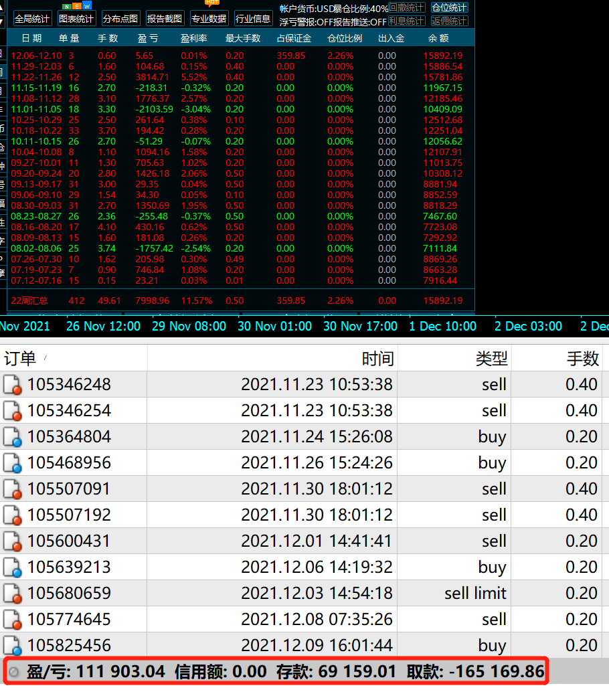Screen dimensions: 609x700
Task: Click the sell order icon for 105346248
Action: (11, 384)
